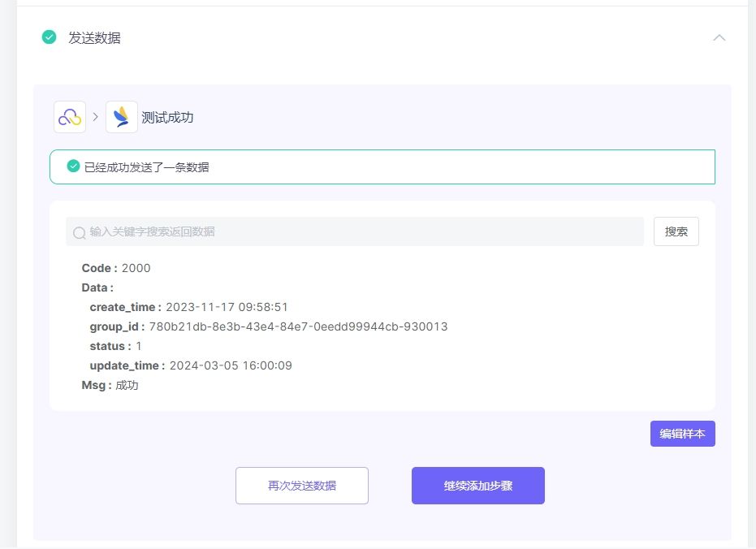Click the check icon in the success banner
756x549 pixels.
(73, 166)
